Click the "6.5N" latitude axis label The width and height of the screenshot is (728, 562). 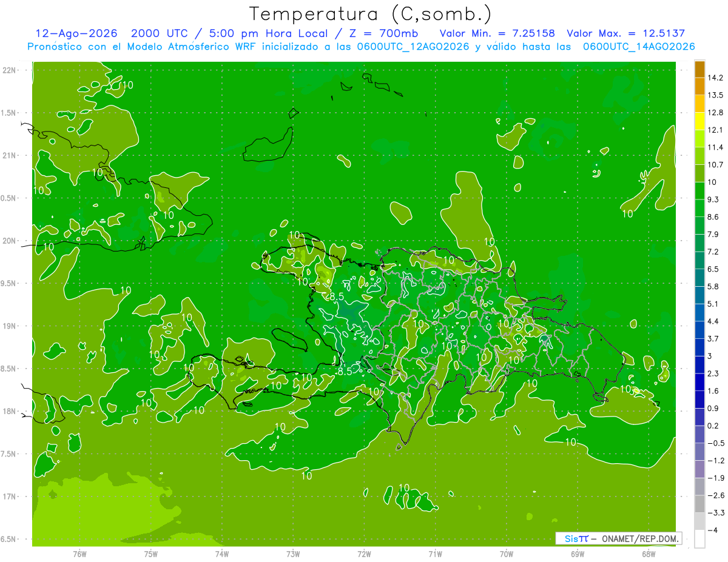pyautogui.click(x=9, y=540)
